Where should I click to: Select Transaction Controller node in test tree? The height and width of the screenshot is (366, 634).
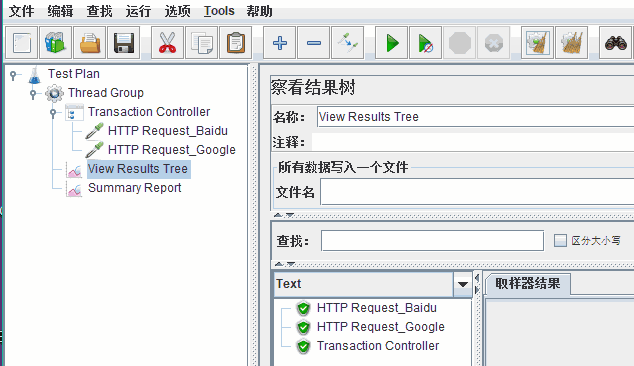(x=149, y=112)
